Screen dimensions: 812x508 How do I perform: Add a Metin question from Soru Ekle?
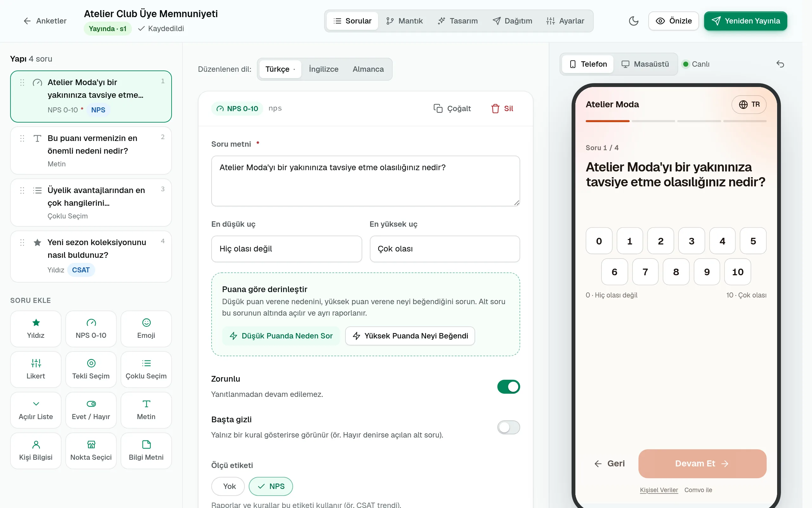146,410
